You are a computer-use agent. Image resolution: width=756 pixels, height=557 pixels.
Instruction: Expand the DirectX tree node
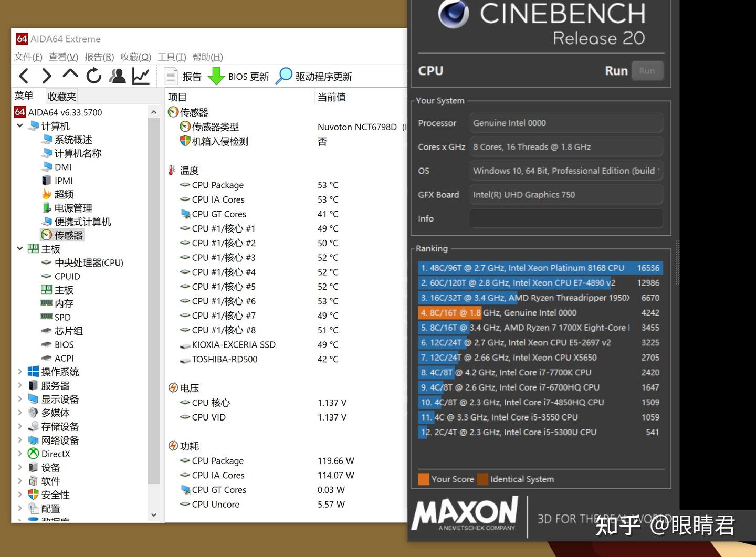20,454
